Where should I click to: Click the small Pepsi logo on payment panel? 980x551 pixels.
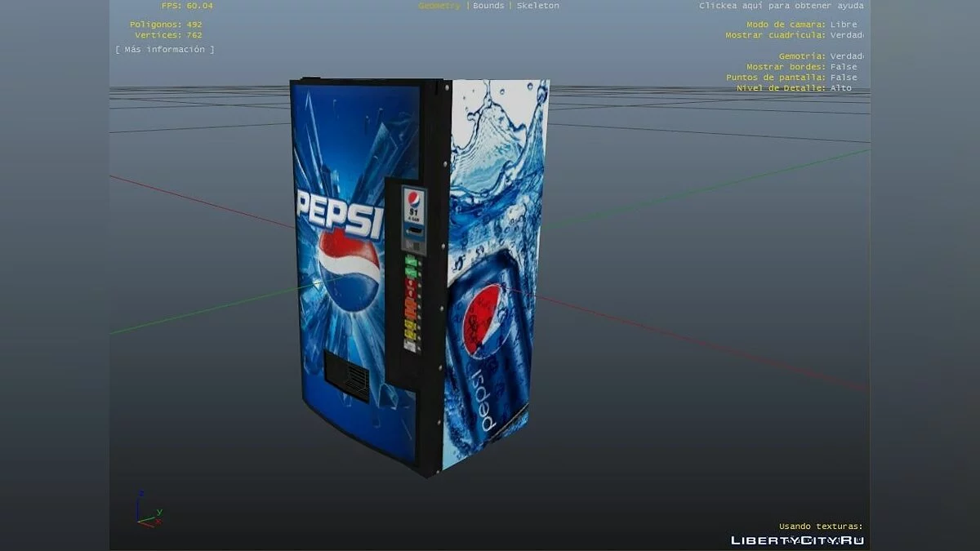tap(415, 199)
